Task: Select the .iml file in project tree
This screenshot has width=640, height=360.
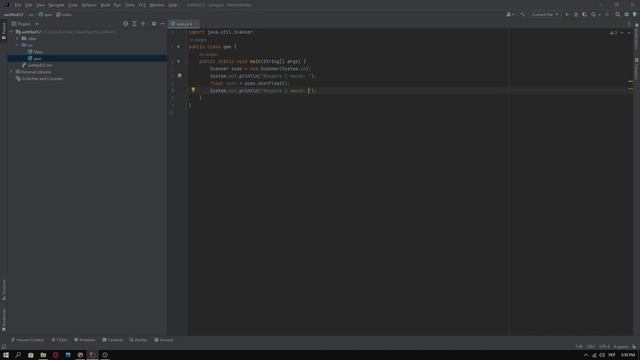Action: [38, 65]
